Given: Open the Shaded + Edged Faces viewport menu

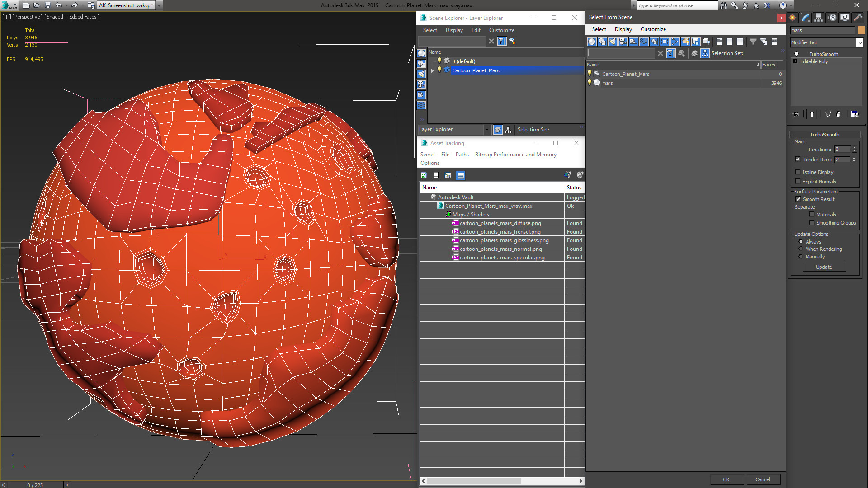Looking at the screenshot, I should 72,17.
